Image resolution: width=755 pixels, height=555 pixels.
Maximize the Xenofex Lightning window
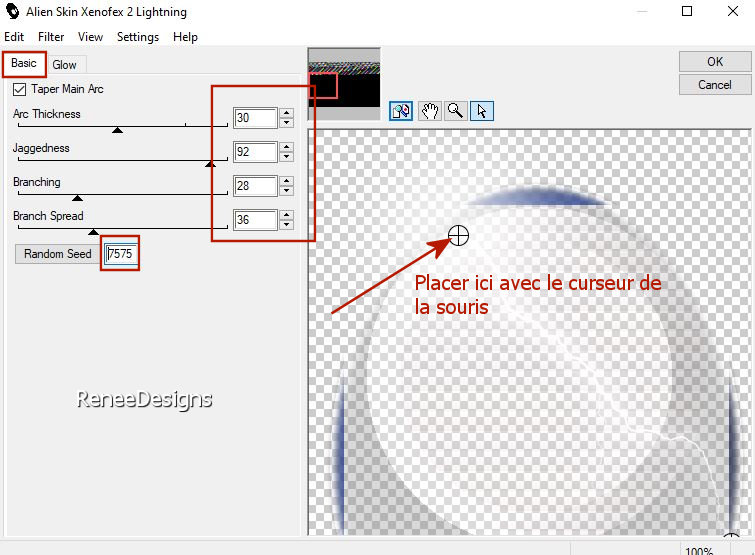coord(687,11)
